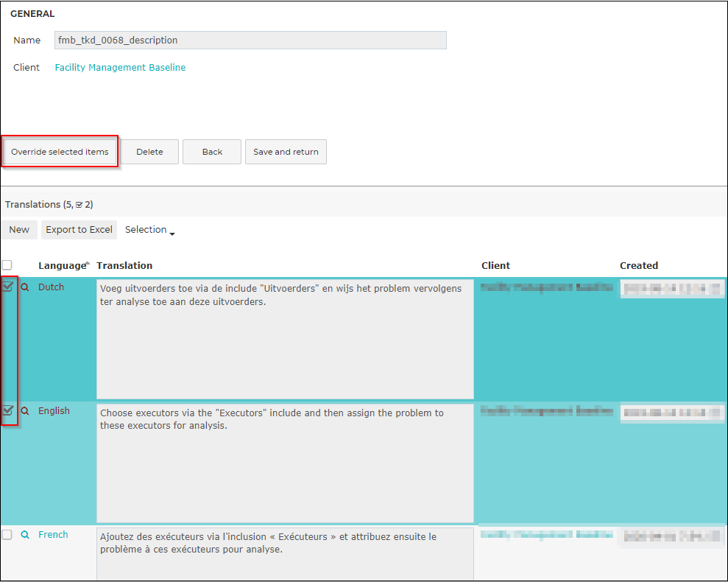Click into the English translation text area

point(285,463)
